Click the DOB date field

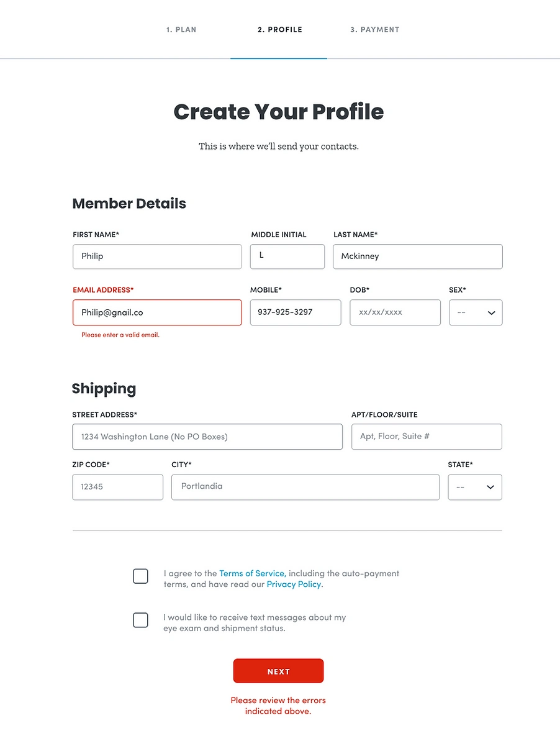(395, 312)
